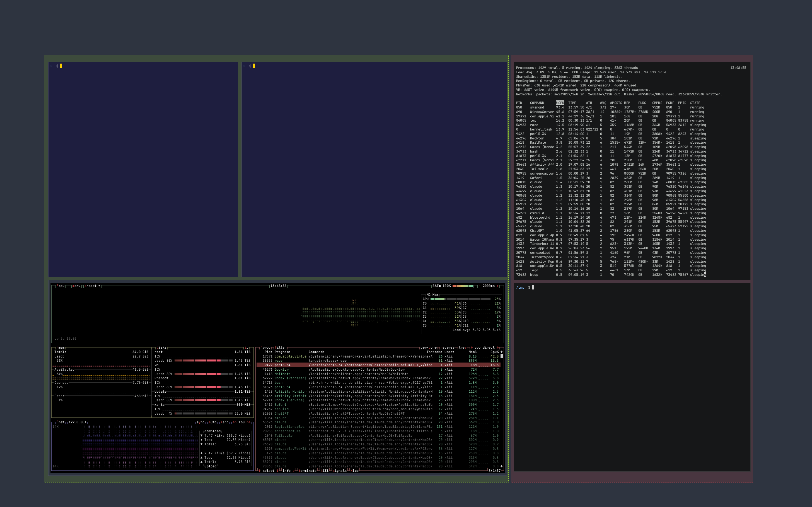
Task: Select process row 17371 com.apple.Virtua in btop
Action: click(x=378, y=356)
